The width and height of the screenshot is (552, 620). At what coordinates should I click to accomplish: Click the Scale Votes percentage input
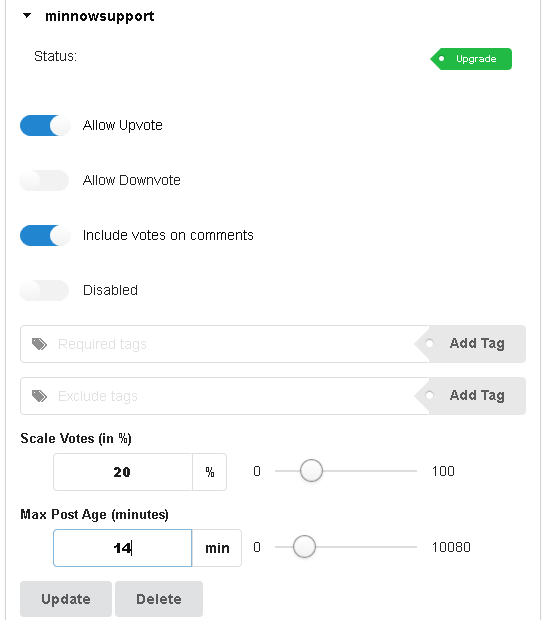[x=123, y=472]
